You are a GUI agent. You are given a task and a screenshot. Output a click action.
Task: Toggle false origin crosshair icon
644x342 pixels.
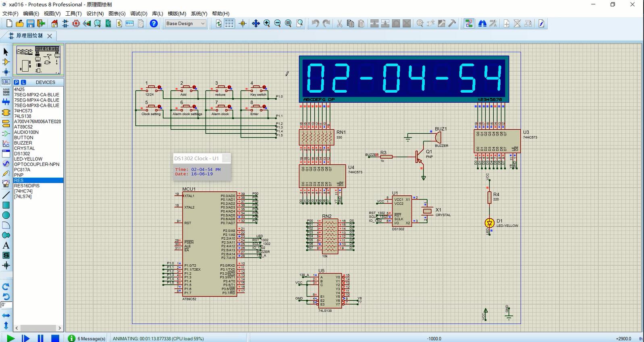click(243, 23)
